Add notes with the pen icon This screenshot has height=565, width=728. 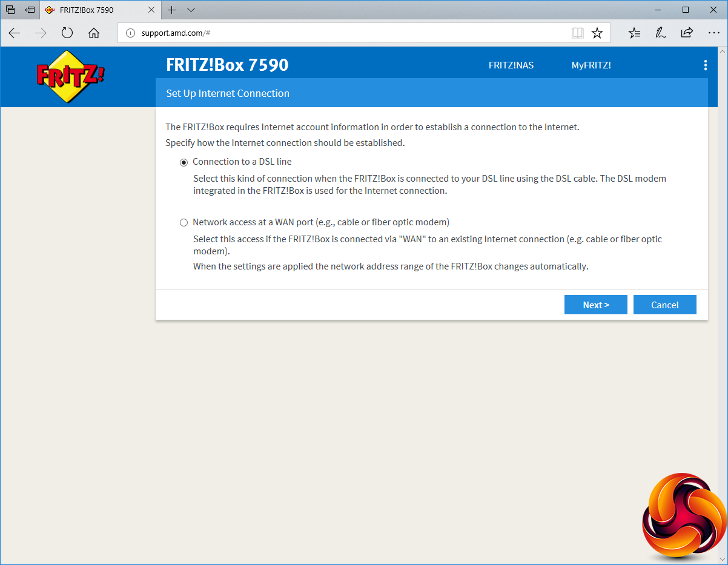coord(661,33)
